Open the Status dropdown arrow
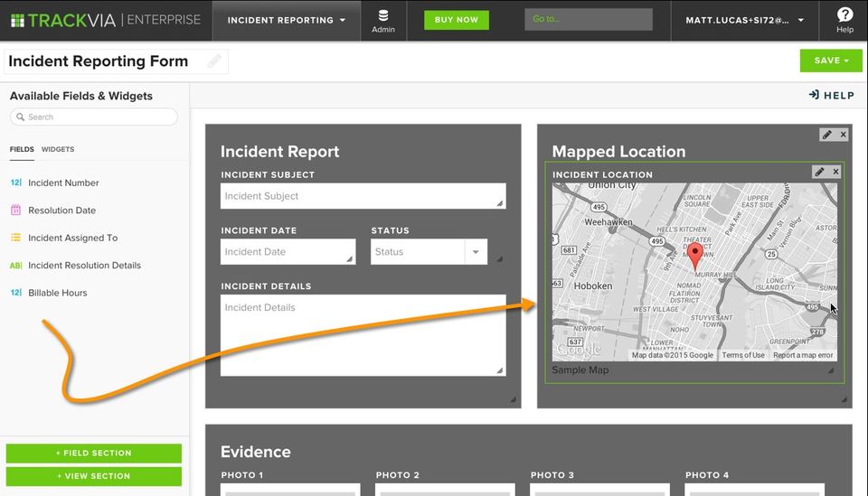 point(476,251)
